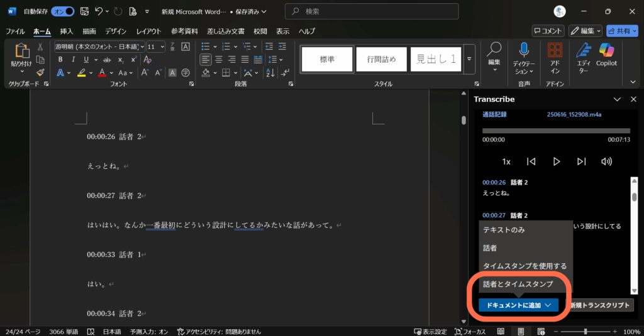Image resolution: width=644 pixels, height=336 pixels.
Task: Click the Show paragraph marks icon
Action: point(285,73)
